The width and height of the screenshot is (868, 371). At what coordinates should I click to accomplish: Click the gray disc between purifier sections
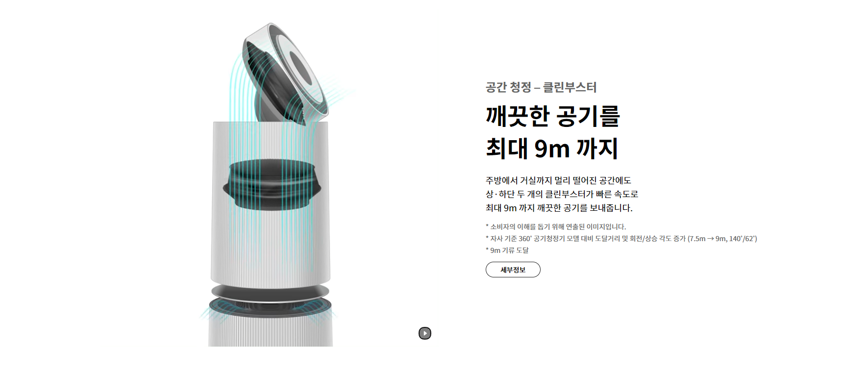coord(270,292)
